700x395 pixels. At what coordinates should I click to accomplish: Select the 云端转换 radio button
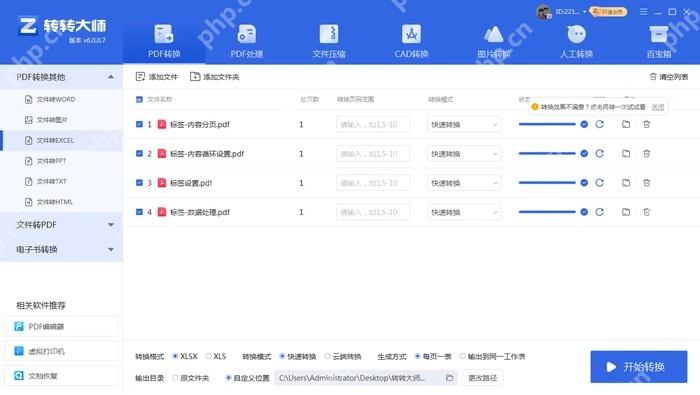point(327,356)
